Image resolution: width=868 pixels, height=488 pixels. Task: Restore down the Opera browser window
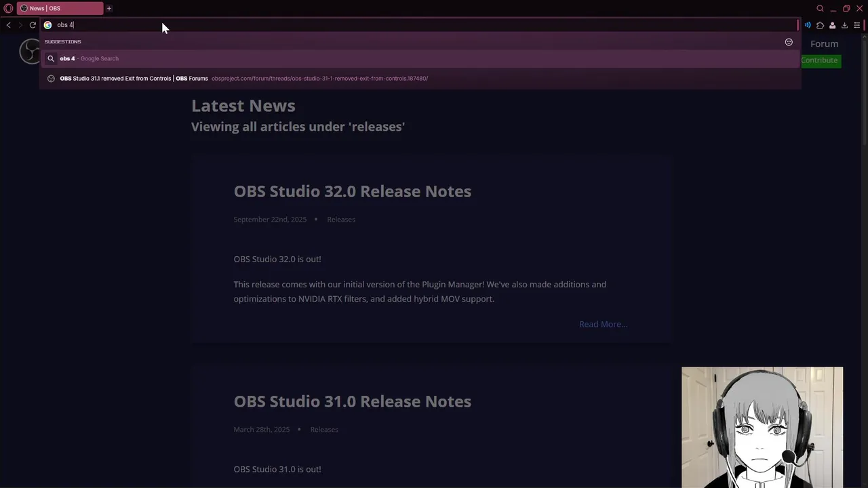point(846,8)
